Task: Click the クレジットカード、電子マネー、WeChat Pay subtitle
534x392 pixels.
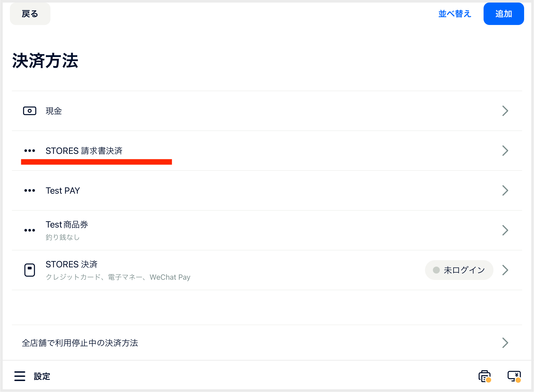Action: [x=118, y=277]
